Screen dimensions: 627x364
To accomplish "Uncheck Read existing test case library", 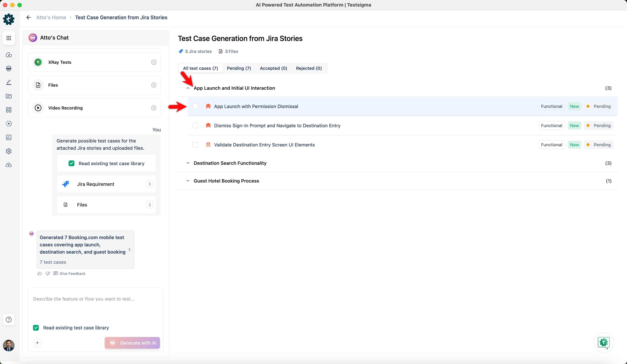I will click(36, 327).
